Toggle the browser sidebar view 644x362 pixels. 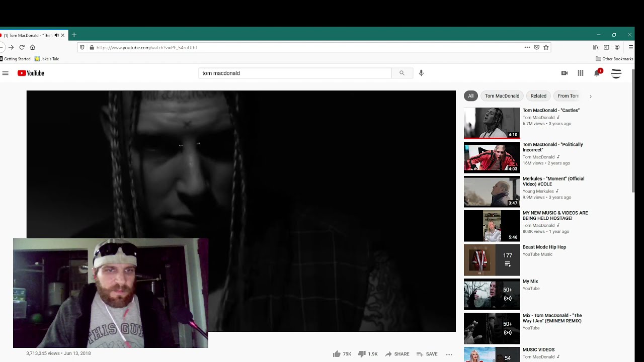(x=606, y=47)
